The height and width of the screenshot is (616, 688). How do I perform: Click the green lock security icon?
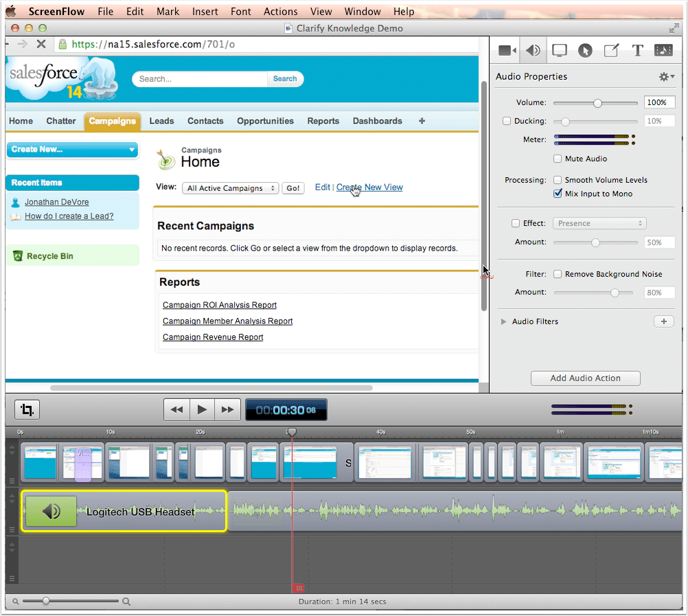pyautogui.click(x=62, y=44)
